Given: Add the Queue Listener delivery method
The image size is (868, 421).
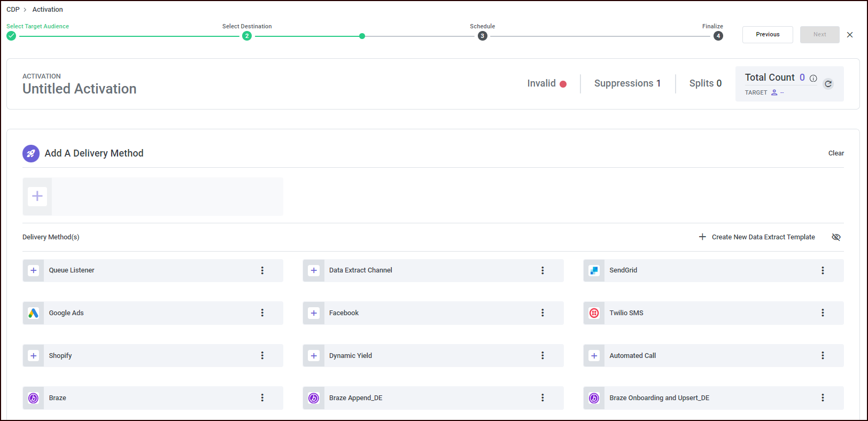Looking at the screenshot, I should (34, 270).
